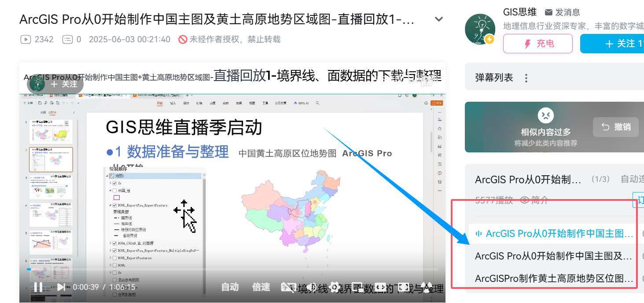Skip to the next video in player
Viewport: 644px width, 303px height.
[x=61, y=287]
